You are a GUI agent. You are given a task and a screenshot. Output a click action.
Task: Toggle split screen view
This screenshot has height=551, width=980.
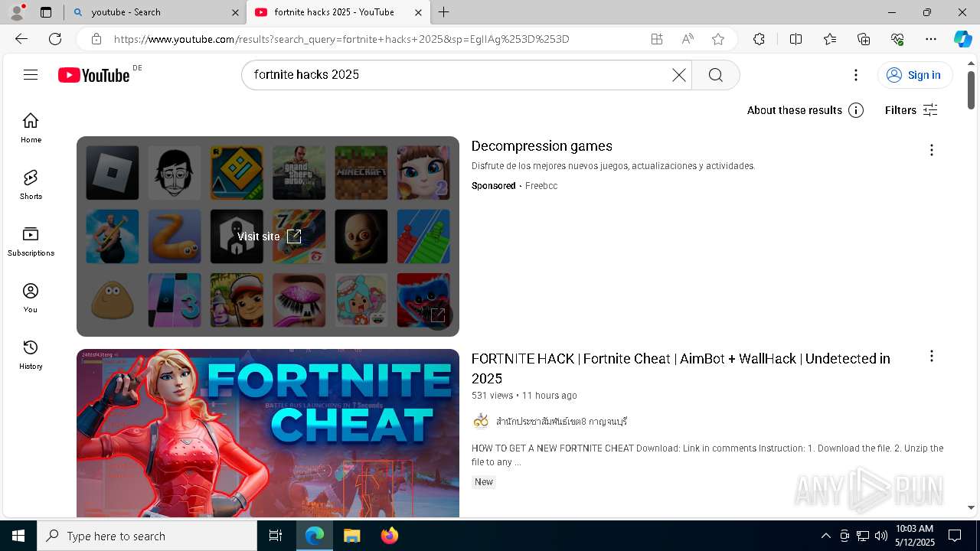click(795, 39)
